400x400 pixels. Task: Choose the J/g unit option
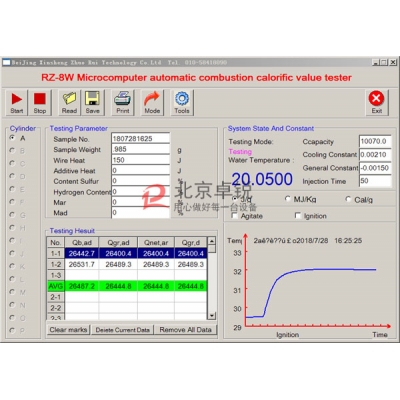[235, 199]
